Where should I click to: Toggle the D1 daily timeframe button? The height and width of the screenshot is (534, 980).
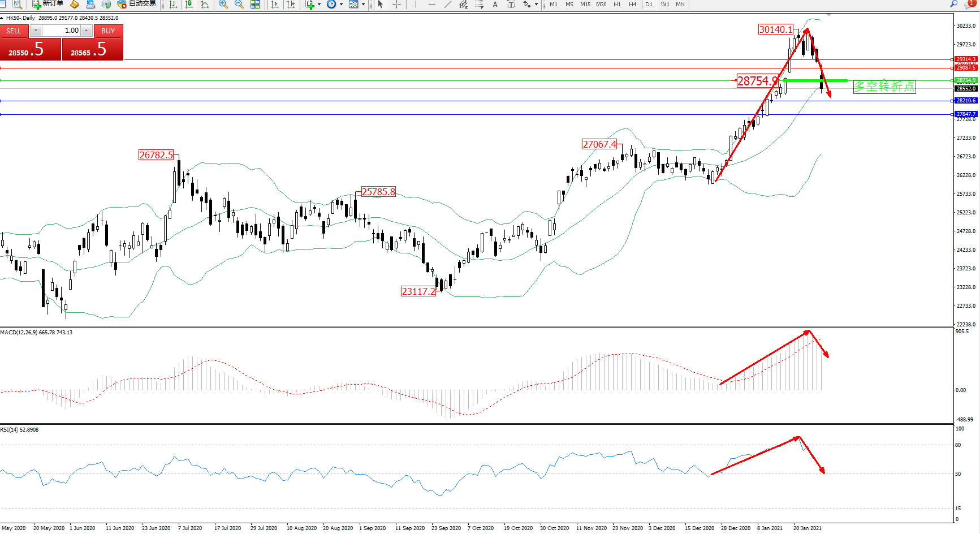pos(649,4)
